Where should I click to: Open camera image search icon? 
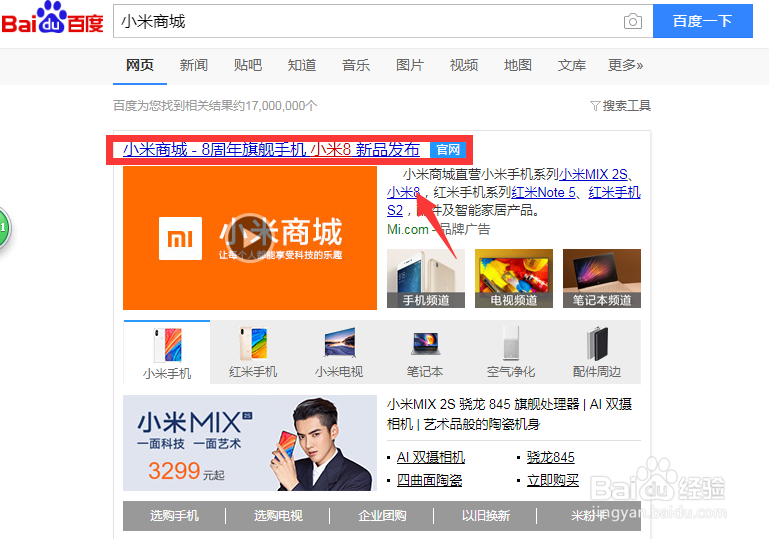pyautogui.click(x=633, y=21)
